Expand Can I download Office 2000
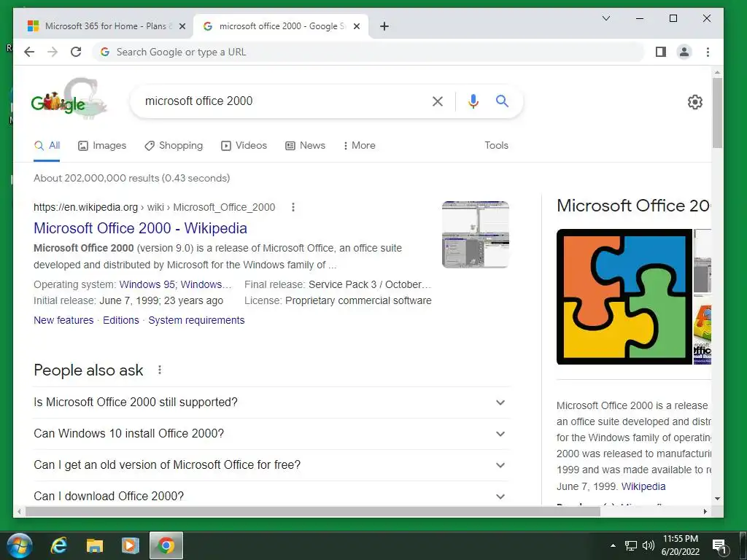 (271, 495)
